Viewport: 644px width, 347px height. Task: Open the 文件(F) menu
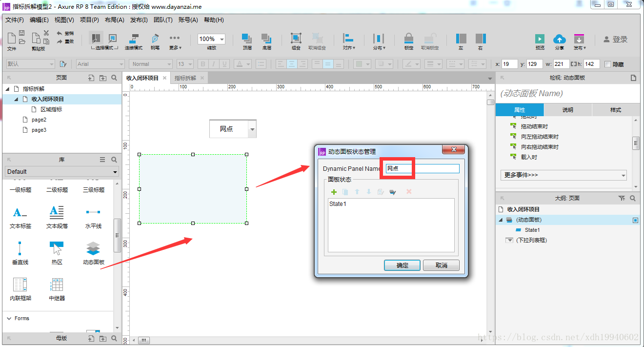pos(15,20)
